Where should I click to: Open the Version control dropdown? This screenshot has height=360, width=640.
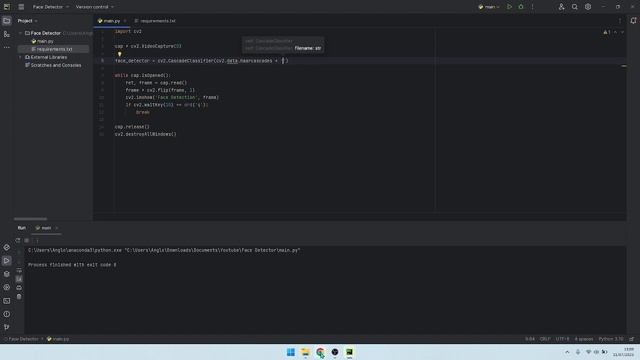95,7
